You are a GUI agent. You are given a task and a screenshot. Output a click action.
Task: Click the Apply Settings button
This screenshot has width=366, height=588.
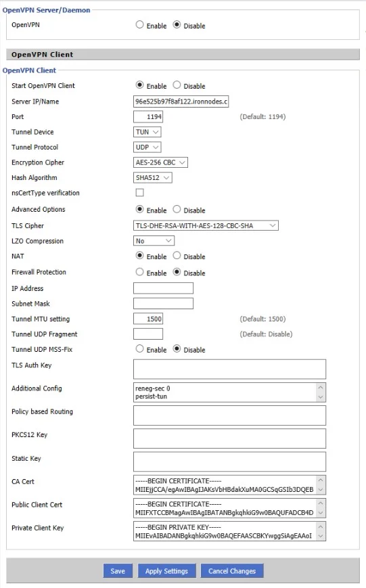tap(166, 571)
